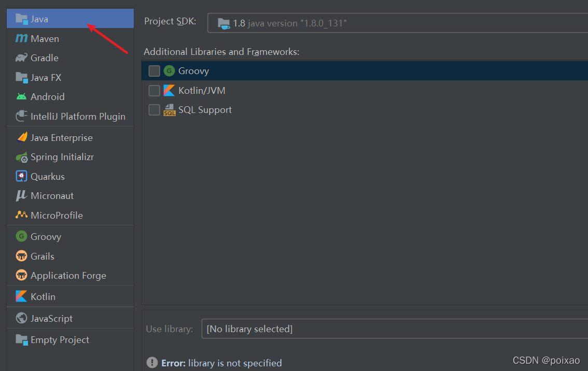Click the Gradle elephant icon
The width and height of the screenshot is (588, 371).
tap(21, 58)
